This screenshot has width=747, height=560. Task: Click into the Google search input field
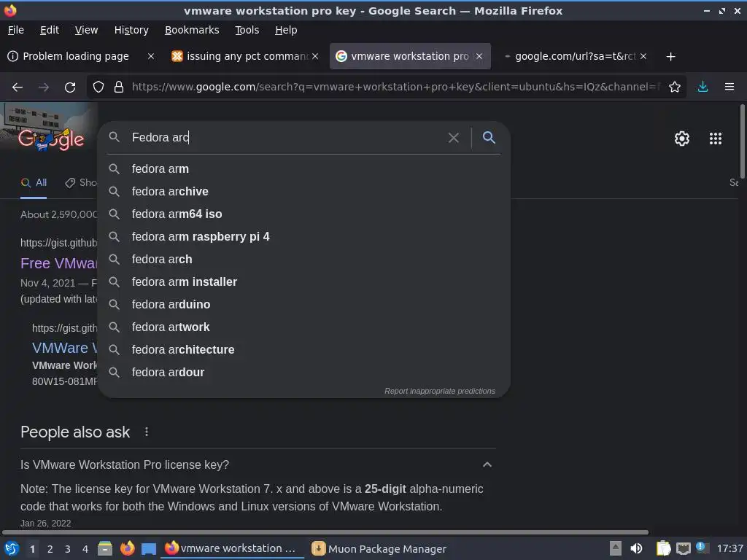coord(286,138)
